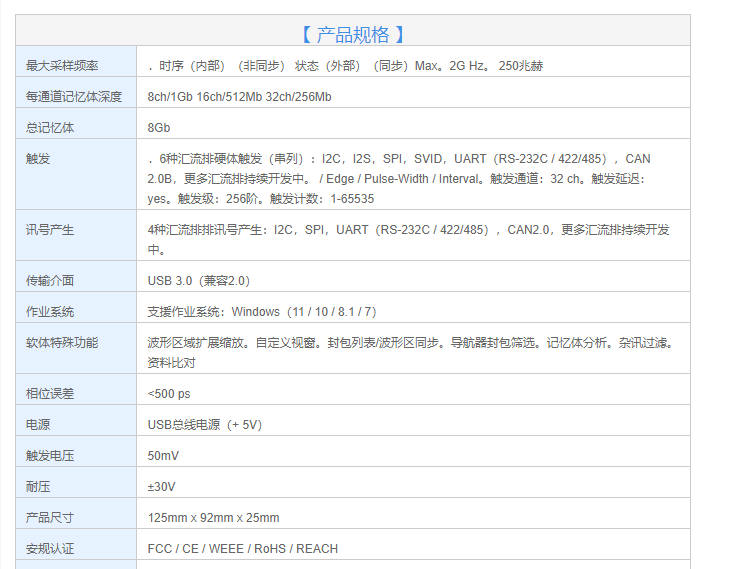Select the 产品尺寸 row label
This screenshot has height=569, width=729.
click(50, 518)
